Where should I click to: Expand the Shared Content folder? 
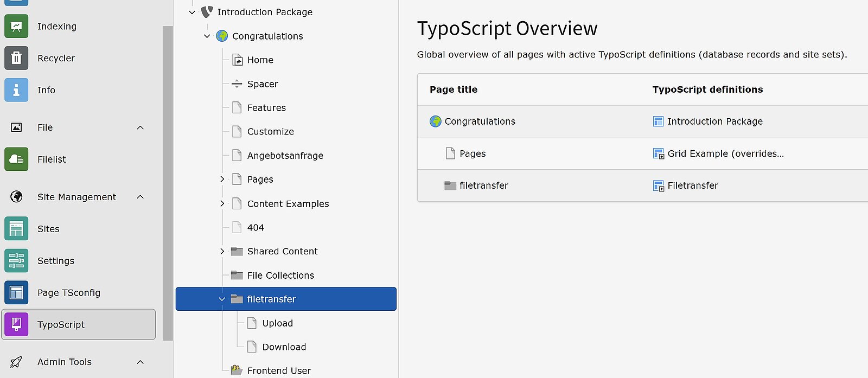[x=222, y=252]
